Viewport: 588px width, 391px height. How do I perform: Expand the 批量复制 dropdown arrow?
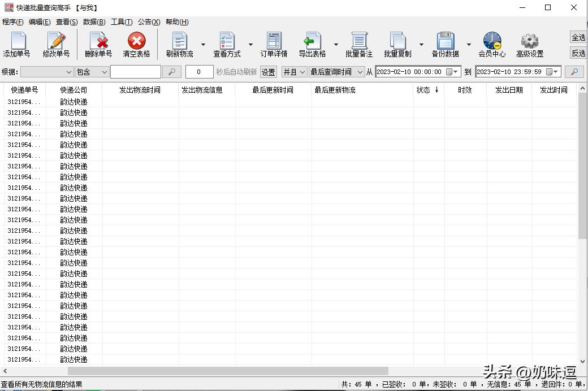click(x=422, y=44)
